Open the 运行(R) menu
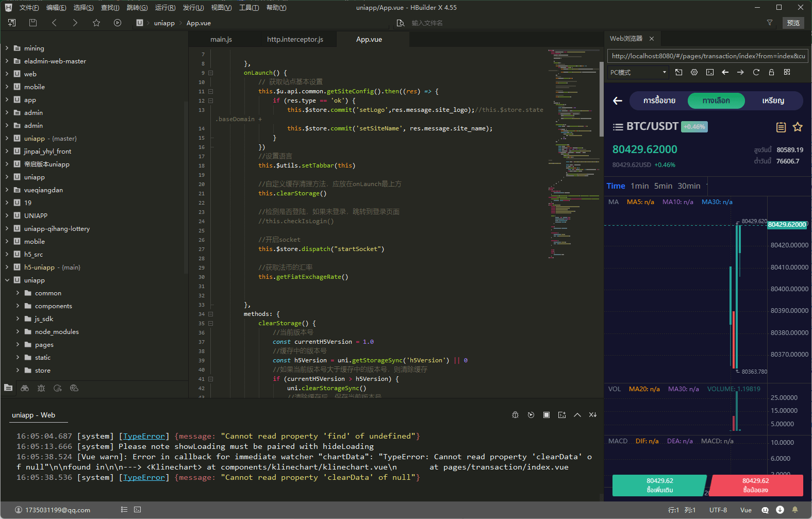The height and width of the screenshot is (519, 812). [x=165, y=7]
